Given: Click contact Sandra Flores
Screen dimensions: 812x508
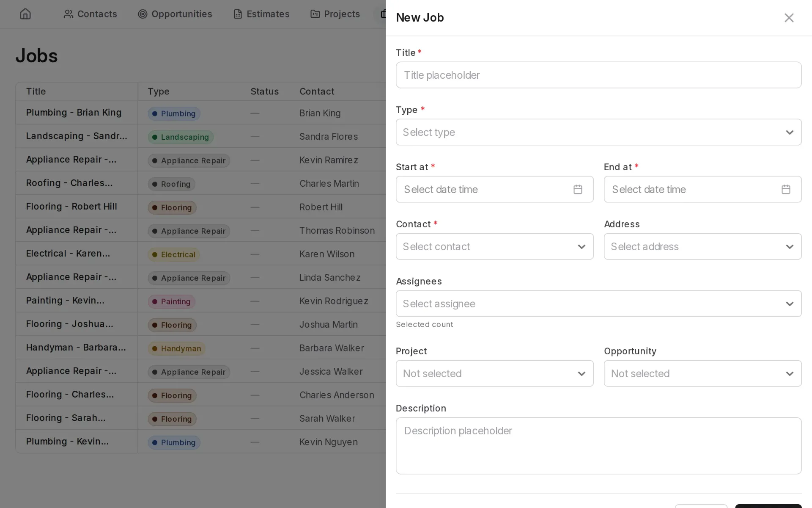Looking at the screenshot, I should pyautogui.click(x=329, y=137).
